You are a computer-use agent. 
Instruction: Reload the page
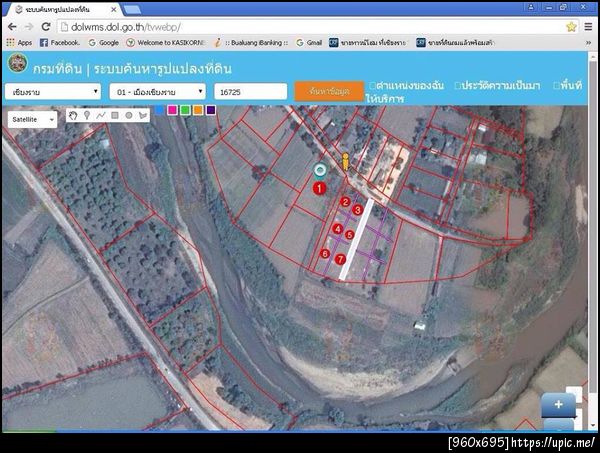(x=46, y=27)
